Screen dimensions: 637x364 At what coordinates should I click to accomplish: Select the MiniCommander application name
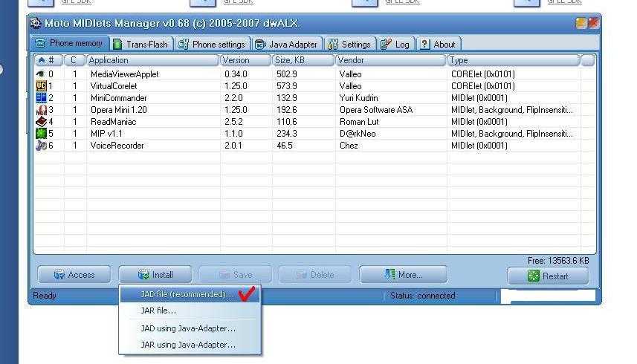[119, 98]
